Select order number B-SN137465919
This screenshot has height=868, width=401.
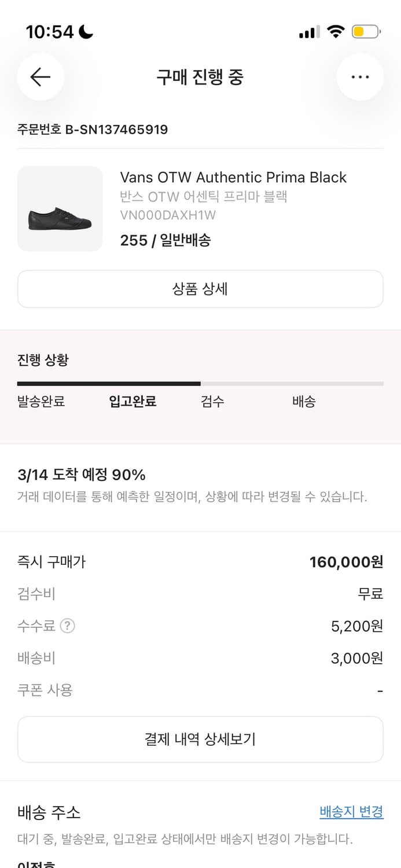[x=92, y=130]
